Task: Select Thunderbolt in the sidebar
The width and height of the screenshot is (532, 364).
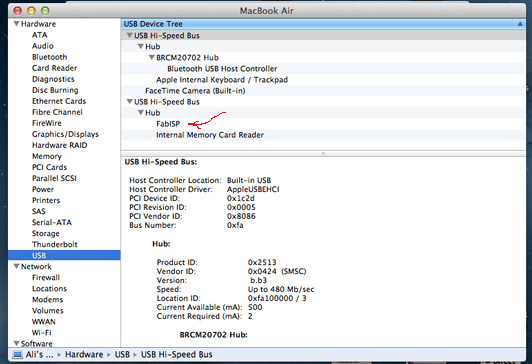Action: (55, 244)
